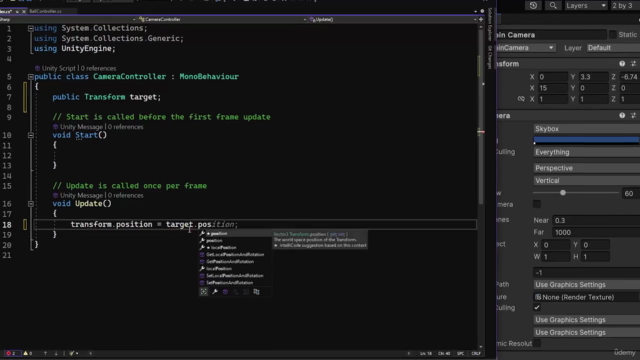
Task: Collapse the Update() method block
Action: point(31,204)
